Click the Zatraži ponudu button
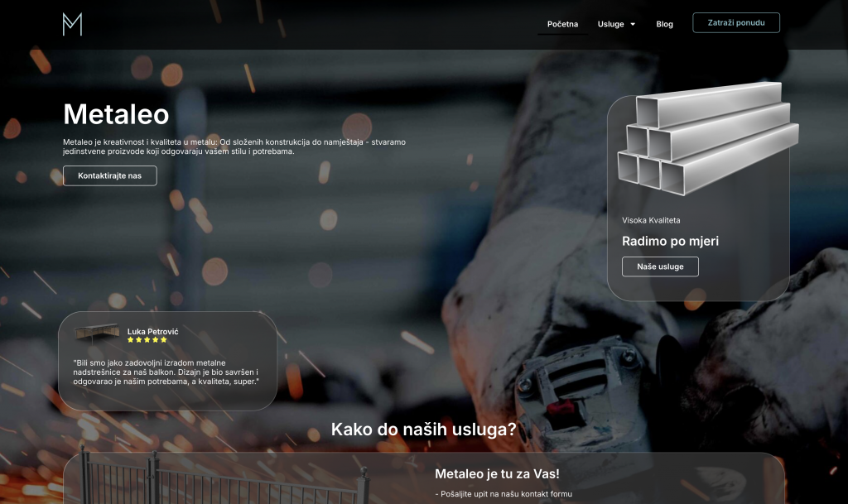 click(736, 22)
